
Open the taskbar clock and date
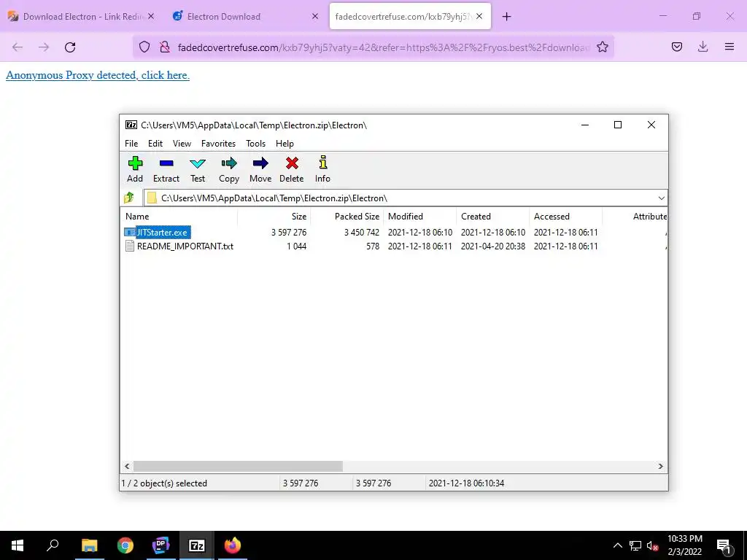(685, 545)
